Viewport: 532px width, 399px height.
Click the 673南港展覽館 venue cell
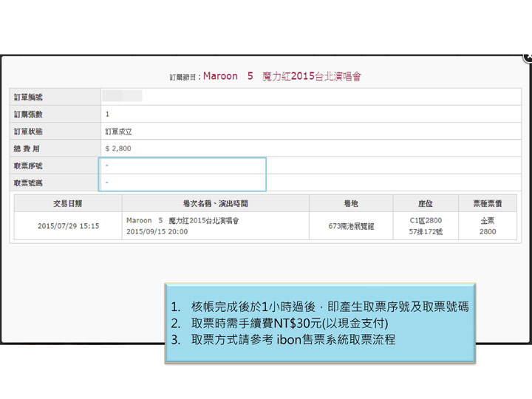(351, 226)
